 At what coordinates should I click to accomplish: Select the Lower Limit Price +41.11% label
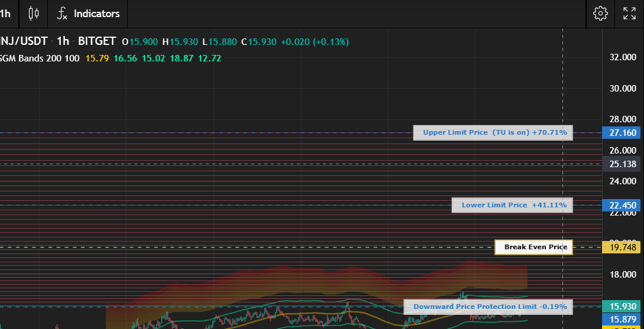tap(512, 205)
